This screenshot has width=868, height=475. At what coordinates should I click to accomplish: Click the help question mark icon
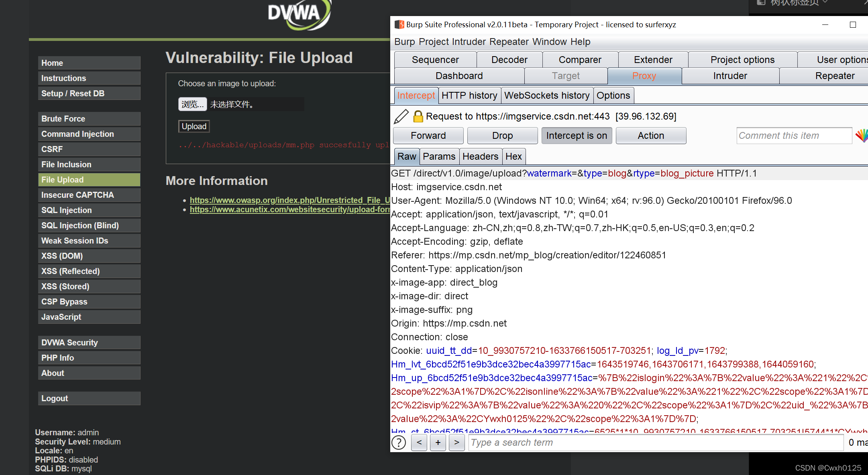(399, 443)
